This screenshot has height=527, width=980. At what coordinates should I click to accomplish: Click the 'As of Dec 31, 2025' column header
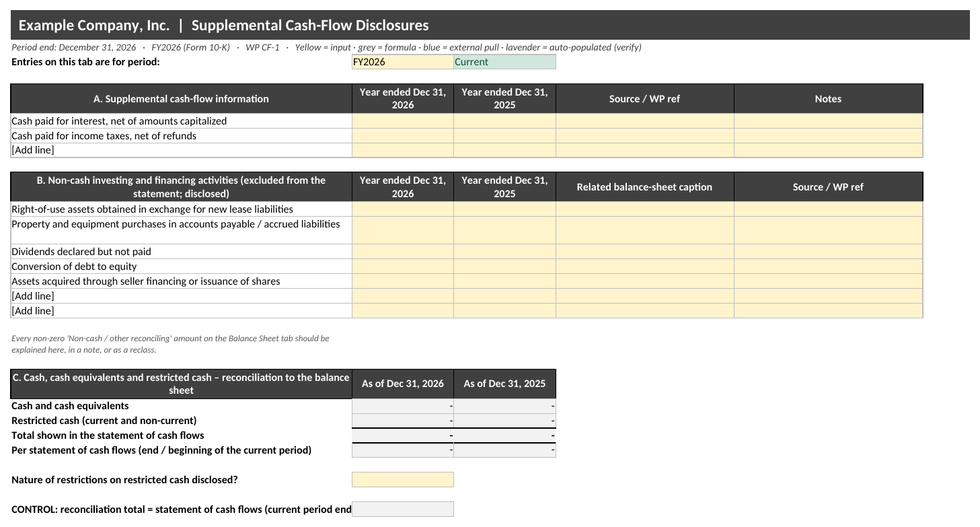click(505, 384)
